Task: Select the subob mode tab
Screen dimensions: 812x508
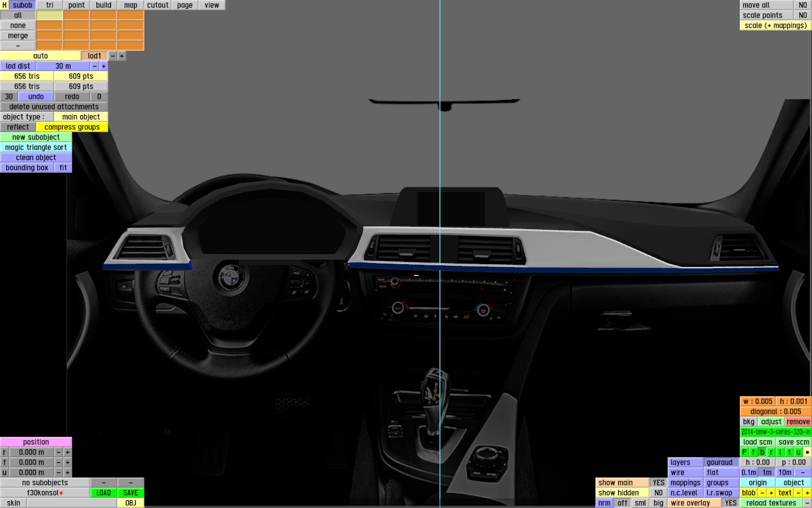Action: 23,5
